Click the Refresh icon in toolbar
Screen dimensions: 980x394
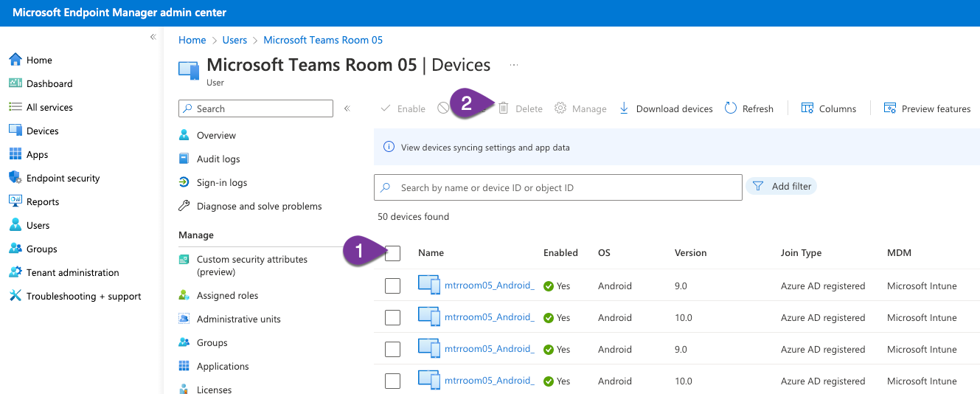click(x=731, y=108)
